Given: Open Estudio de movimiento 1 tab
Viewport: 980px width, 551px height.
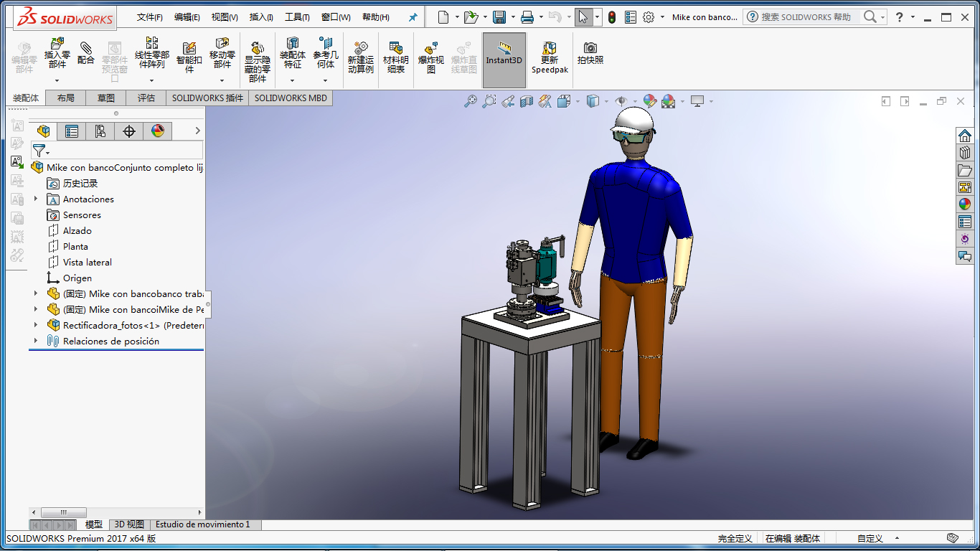Looking at the screenshot, I should click(203, 524).
